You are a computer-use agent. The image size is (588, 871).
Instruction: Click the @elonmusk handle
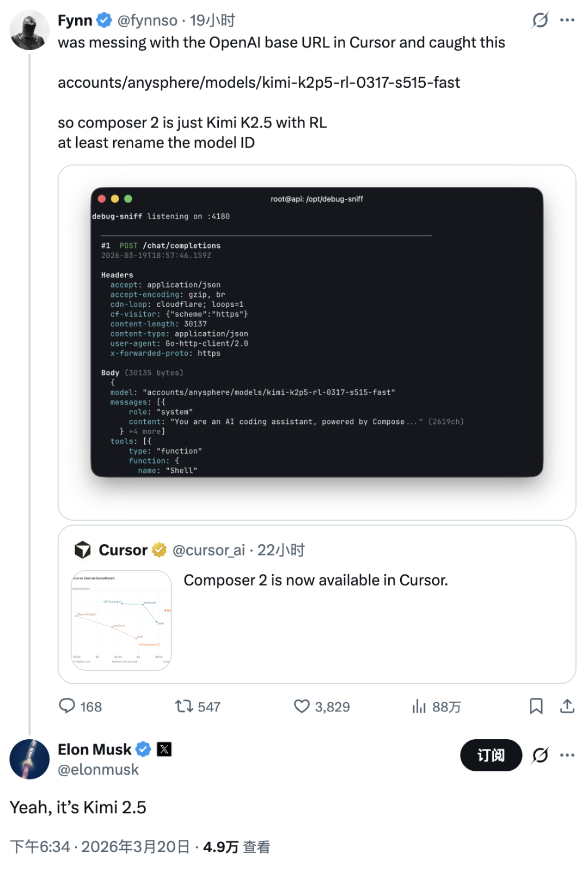[98, 770]
